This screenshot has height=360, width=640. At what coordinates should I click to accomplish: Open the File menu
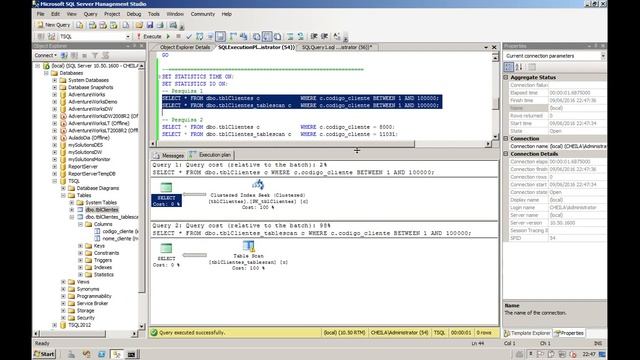pyautogui.click(x=40, y=14)
